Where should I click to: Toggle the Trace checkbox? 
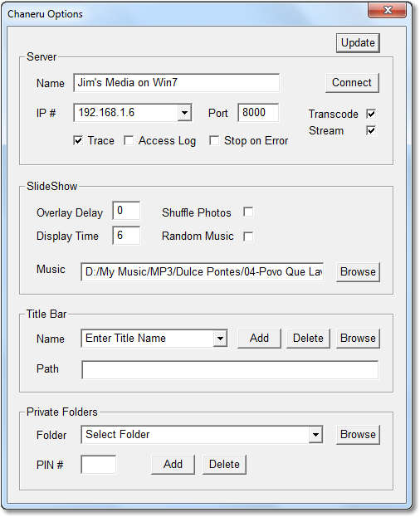(x=78, y=140)
